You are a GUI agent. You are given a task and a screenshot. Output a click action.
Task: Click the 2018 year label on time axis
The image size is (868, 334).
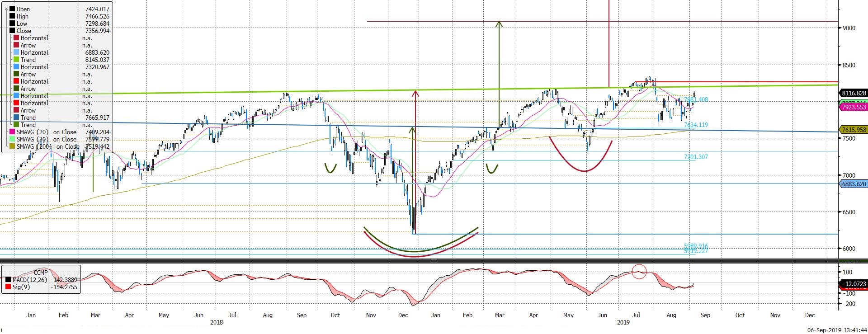click(x=217, y=322)
